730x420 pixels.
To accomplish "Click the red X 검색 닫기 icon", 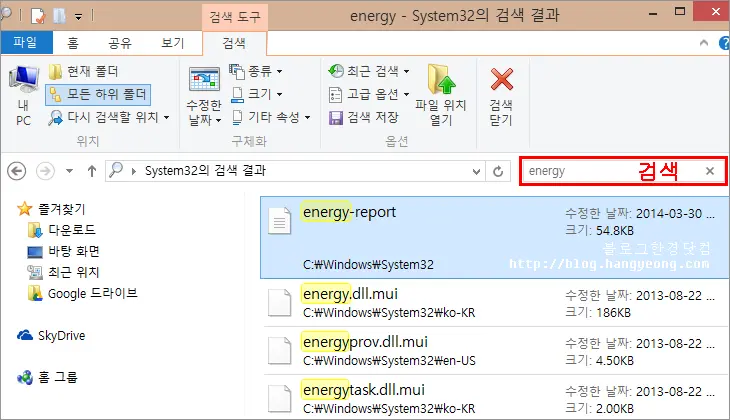I will (501, 79).
